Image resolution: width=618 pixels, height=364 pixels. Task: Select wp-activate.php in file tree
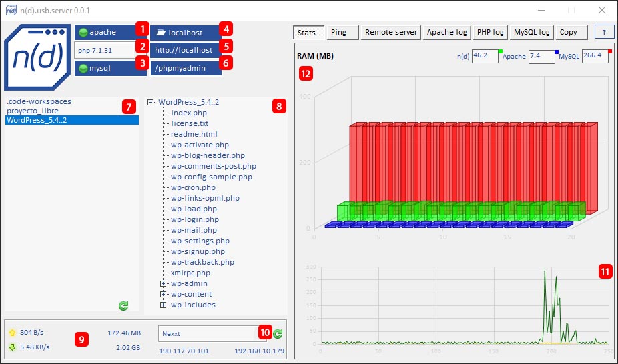point(200,145)
